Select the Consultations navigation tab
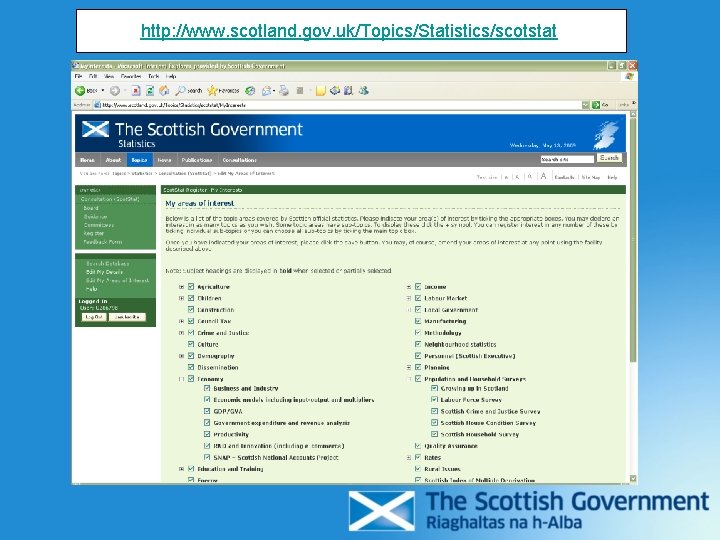The width and height of the screenshot is (720, 540). point(239,160)
